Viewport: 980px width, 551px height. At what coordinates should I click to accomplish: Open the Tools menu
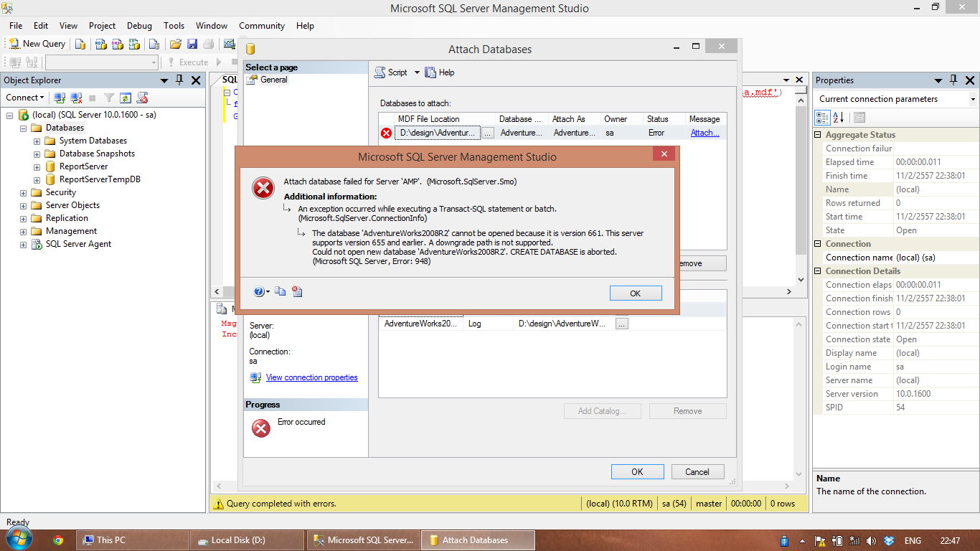point(174,26)
